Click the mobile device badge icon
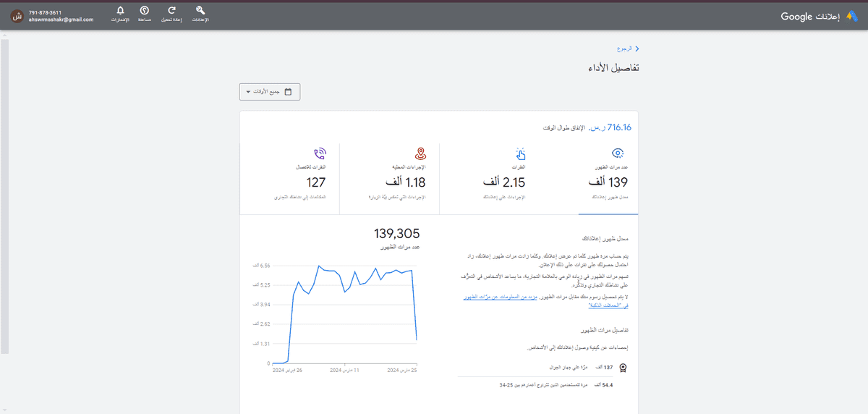The width and height of the screenshot is (868, 414). [x=623, y=367]
